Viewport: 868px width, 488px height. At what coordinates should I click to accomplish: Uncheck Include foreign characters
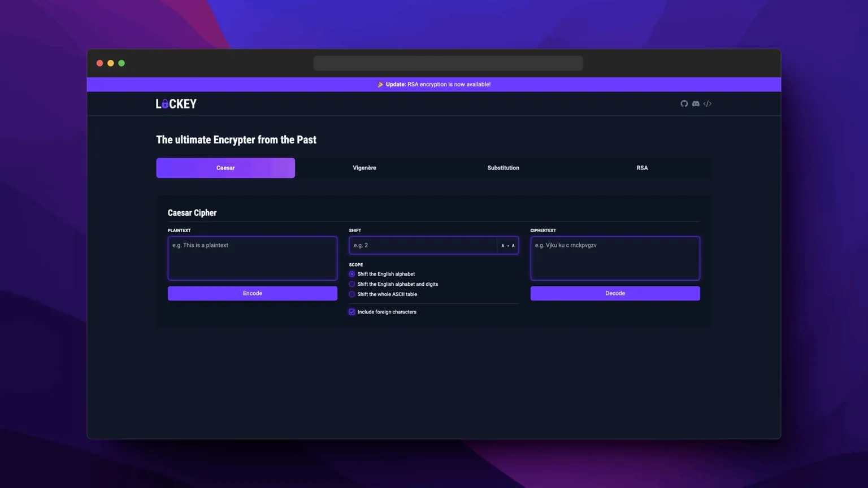351,311
